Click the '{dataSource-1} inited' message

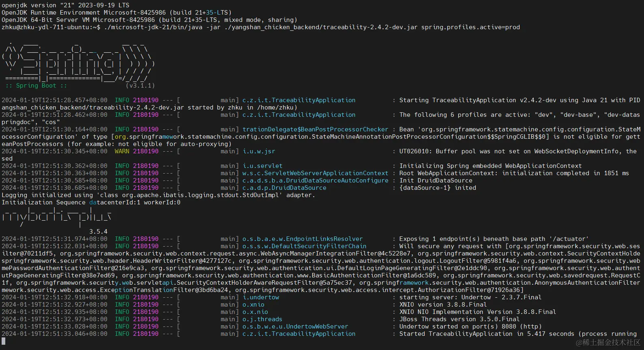438,188
